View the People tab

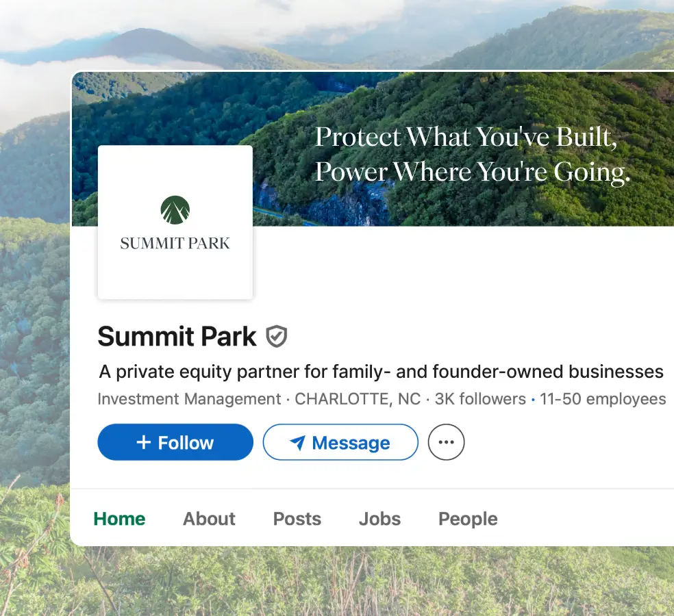pos(468,519)
